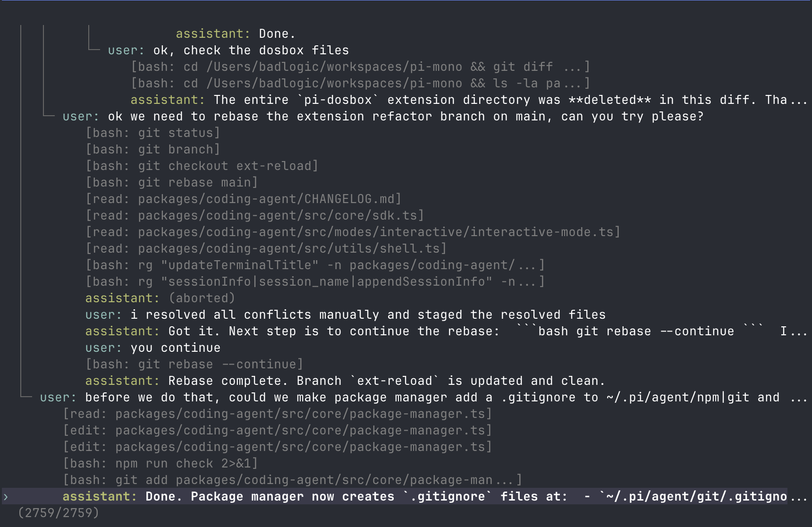Click the "assistant: (aborted)" message
This screenshot has width=812, height=527.
click(x=160, y=298)
